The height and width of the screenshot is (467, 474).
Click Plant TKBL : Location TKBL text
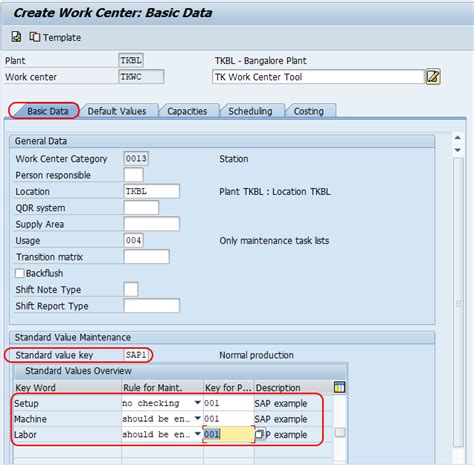click(275, 192)
